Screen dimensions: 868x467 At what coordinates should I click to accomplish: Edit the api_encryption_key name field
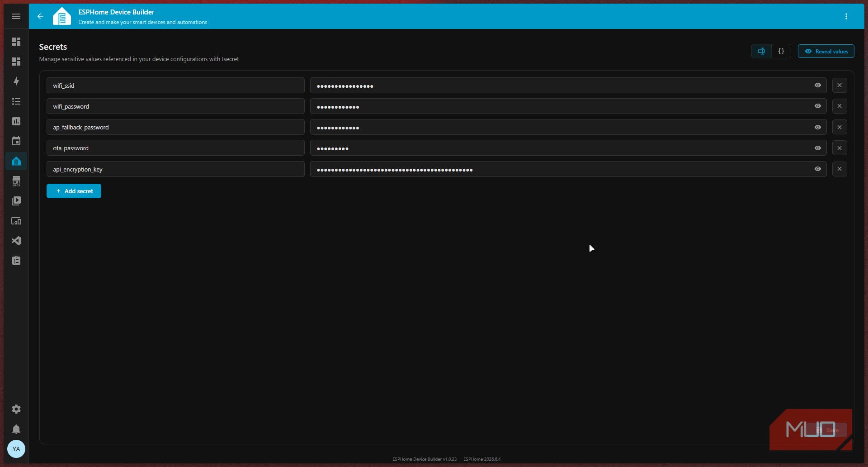click(x=175, y=169)
